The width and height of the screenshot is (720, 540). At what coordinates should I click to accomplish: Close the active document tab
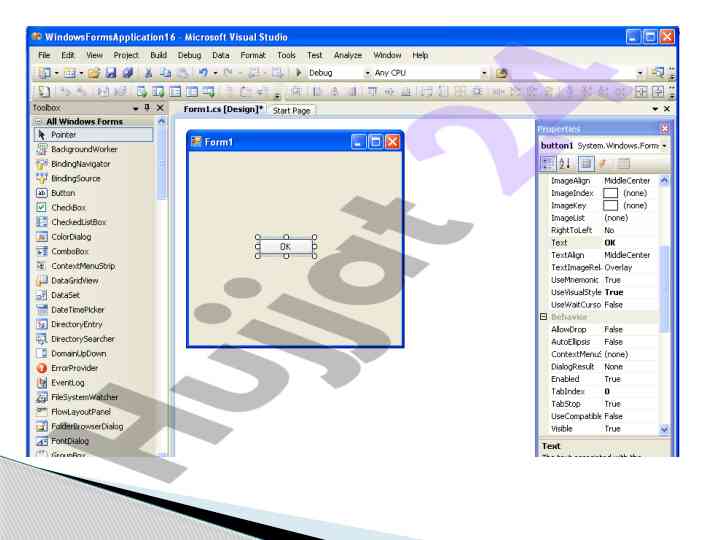[667, 109]
